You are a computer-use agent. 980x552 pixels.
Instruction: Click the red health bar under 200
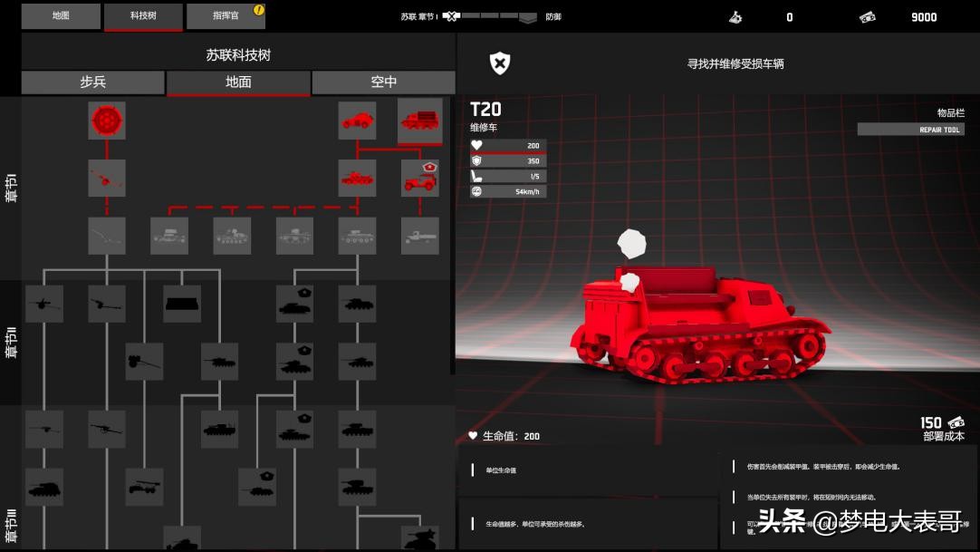[508, 152]
